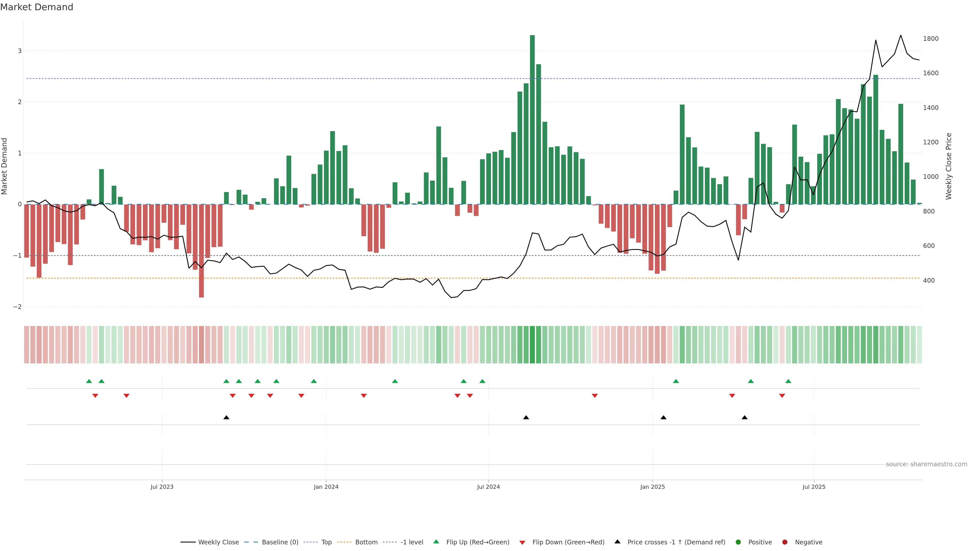Click the Bottom legend line icon

345,542
